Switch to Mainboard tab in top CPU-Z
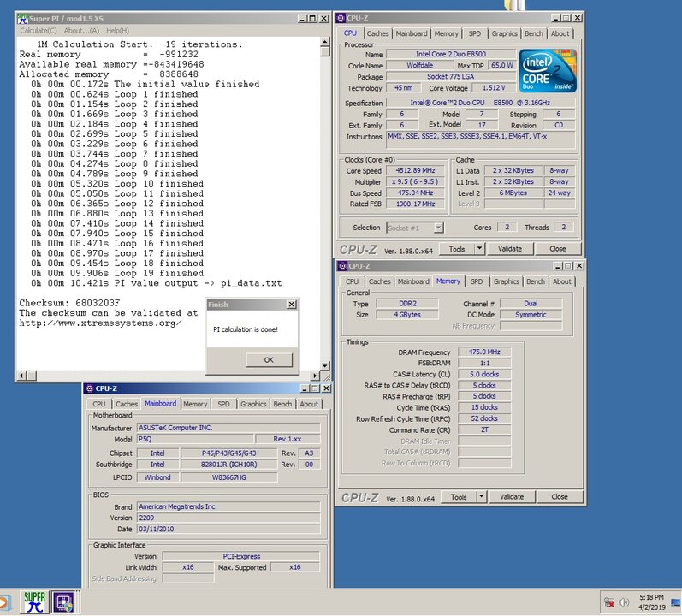This screenshot has height=616, width=682. click(x=412, y=33)
